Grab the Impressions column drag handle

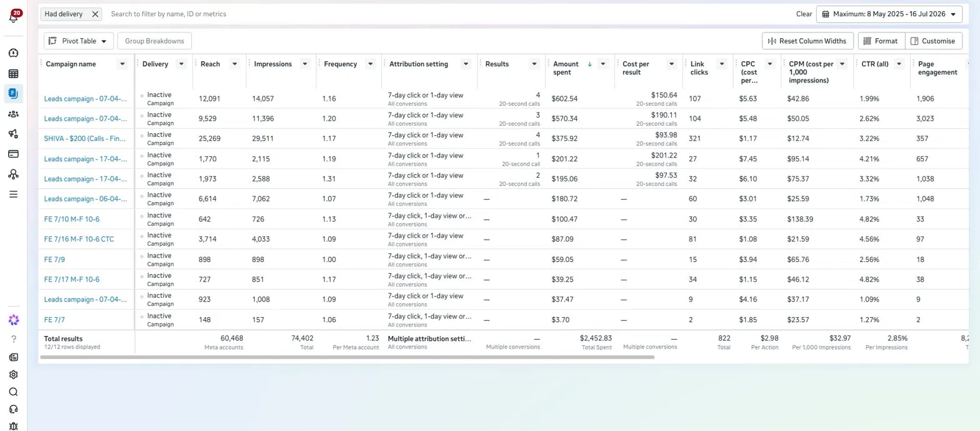[x=249, y=64]
